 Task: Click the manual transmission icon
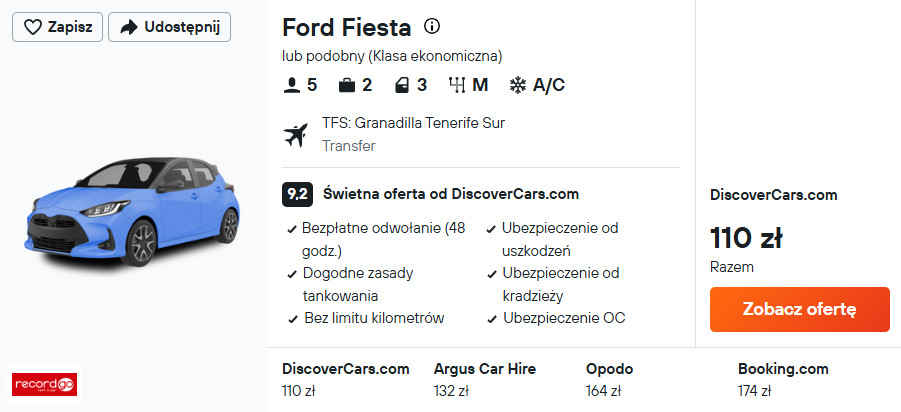point(458,85)
